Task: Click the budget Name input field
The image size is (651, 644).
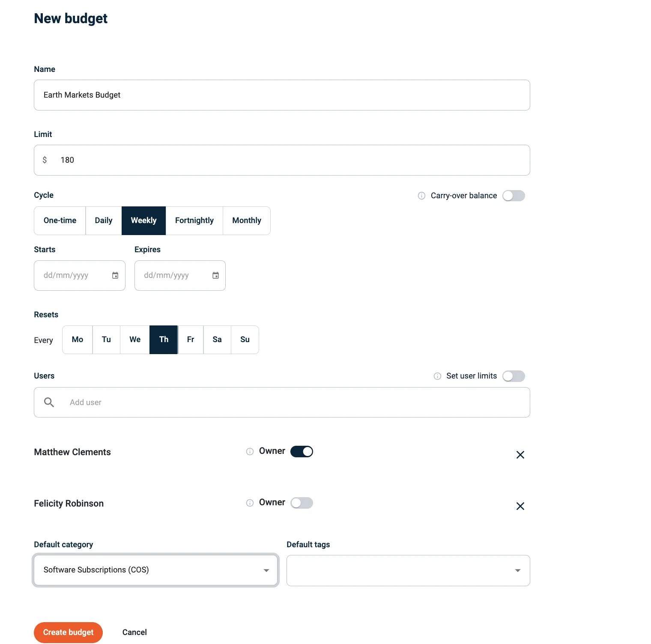Action: pos(282,95)
